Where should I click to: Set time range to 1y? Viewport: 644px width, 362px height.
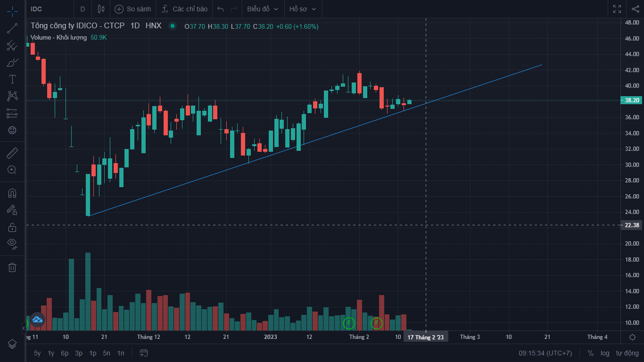coord(51,353)
